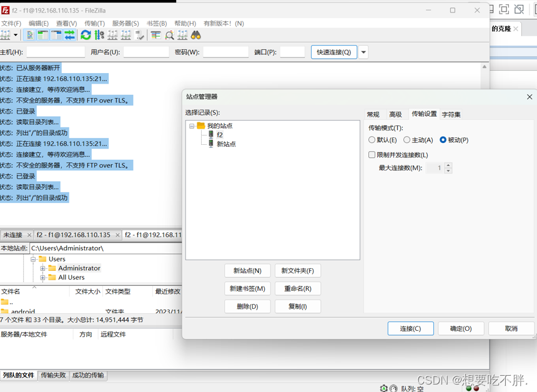Click the 本地站点 path field

pyautogui.click(x=106, y=248)
